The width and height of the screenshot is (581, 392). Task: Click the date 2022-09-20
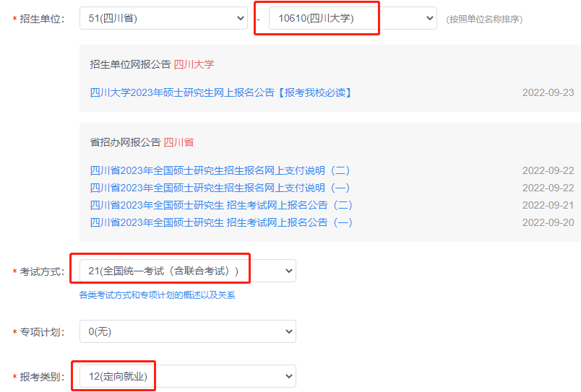coord(548,222)
